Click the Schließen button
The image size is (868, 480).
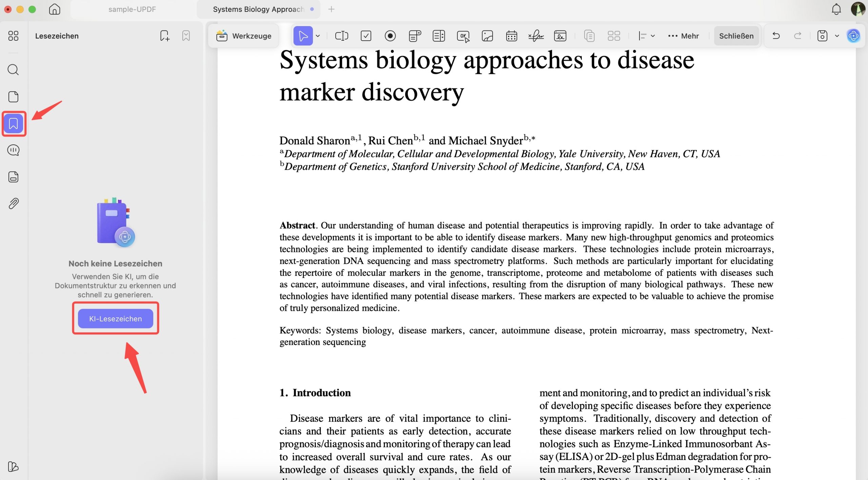(736, 36)
